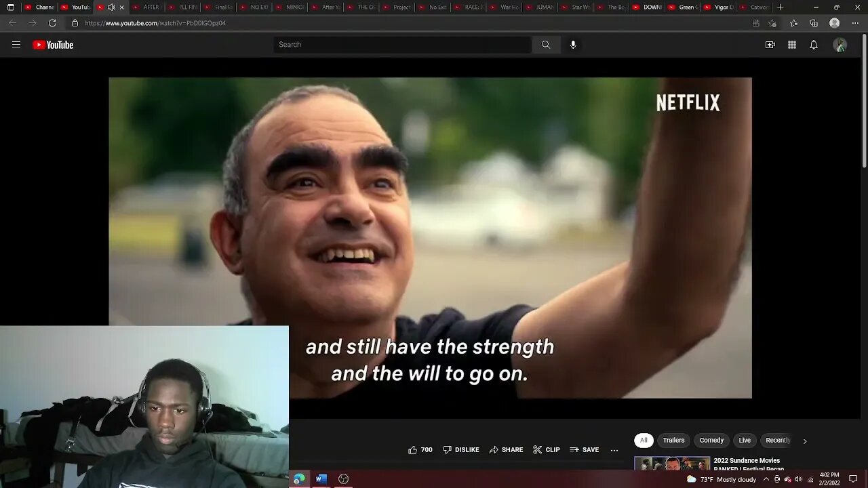Open the tab actions menu
Viewport: 868px width, 488px height.
[x=11, y=7]
